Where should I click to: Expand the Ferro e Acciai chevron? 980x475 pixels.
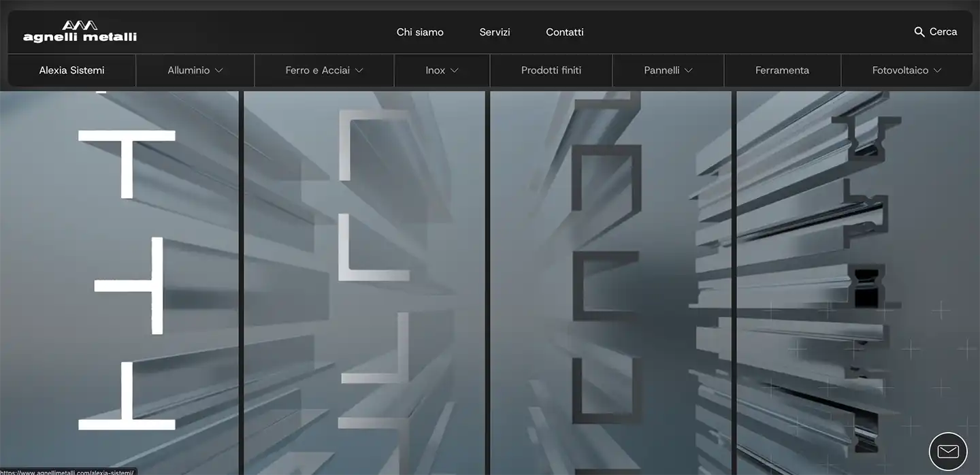[359, 71]
